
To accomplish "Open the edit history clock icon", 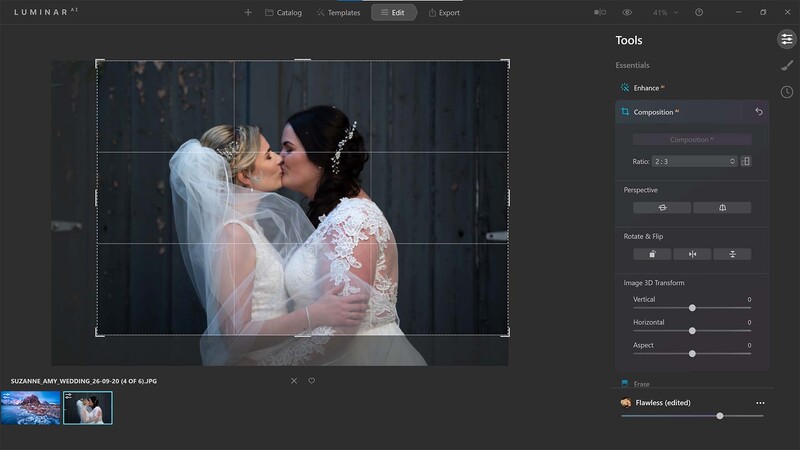I will 787,92.
